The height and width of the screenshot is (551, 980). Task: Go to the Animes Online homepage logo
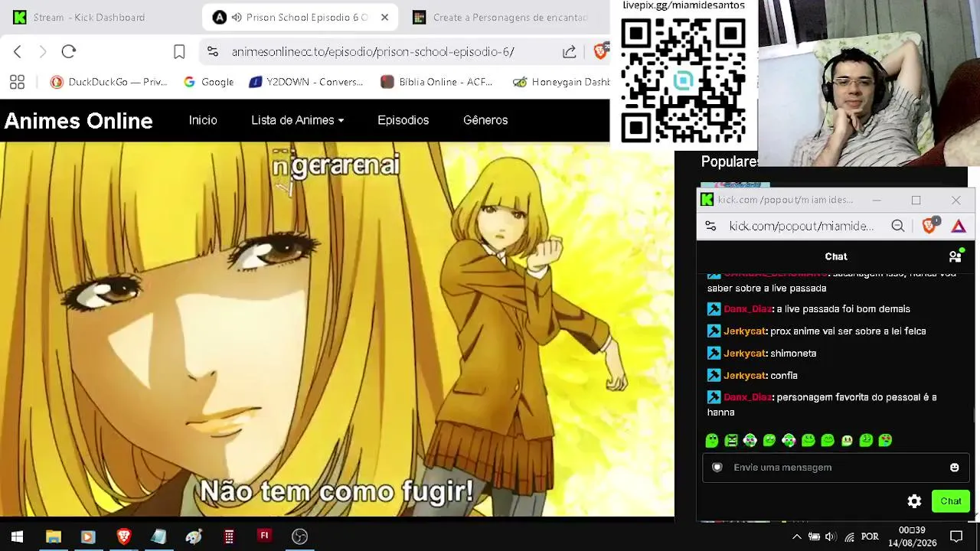[79, 121]
